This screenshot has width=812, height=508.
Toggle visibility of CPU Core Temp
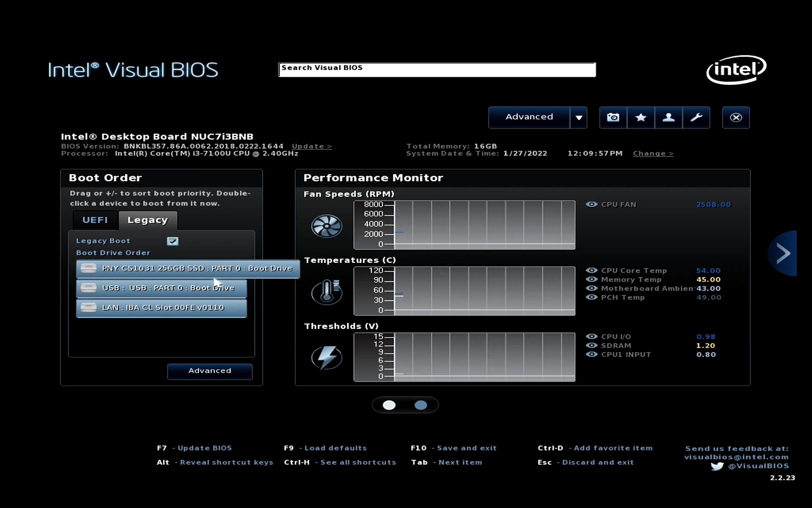point(591,270)
